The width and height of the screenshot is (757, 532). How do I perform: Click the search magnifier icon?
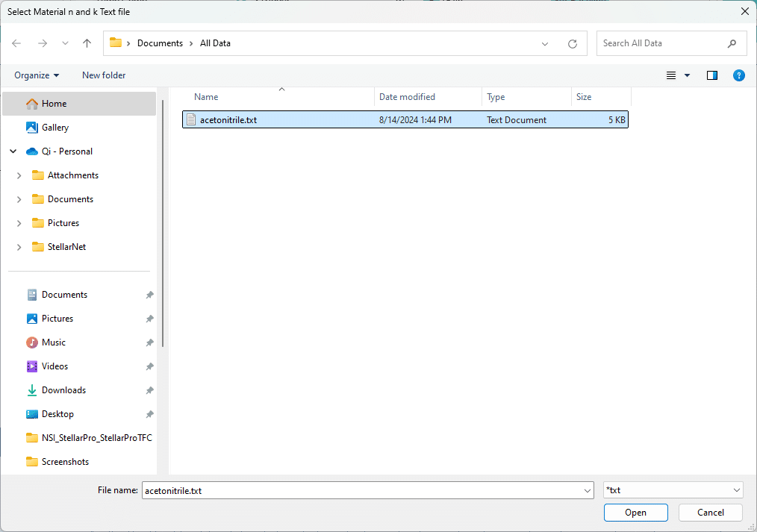click(x=732, y=43)
